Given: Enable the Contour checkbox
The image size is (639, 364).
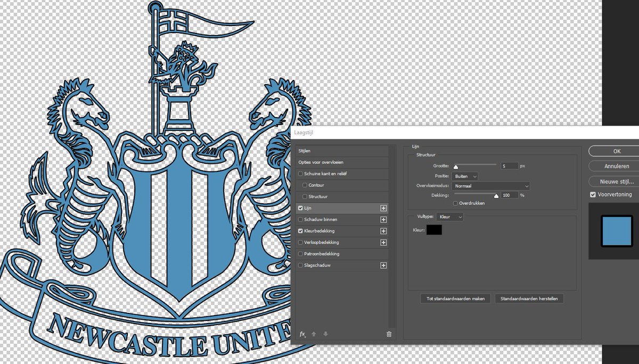Looking at the screenshot, I should tap(305, 185).
